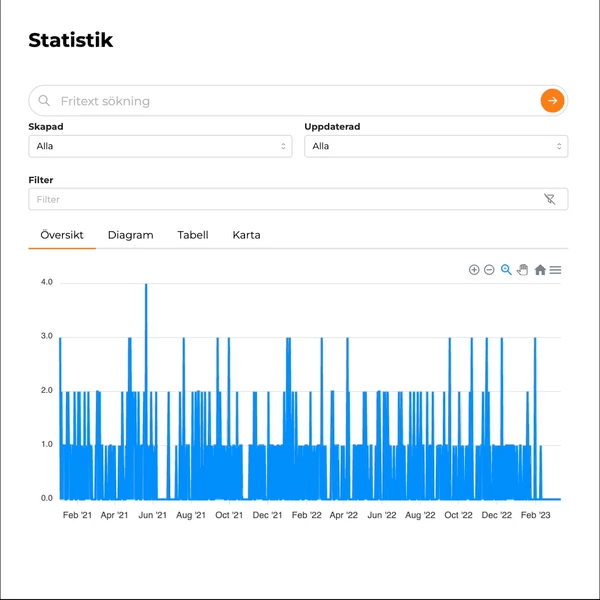This screenshot has height=600, width=600.
Task: Switch to the Tabell tab
Action: (193, 235)
